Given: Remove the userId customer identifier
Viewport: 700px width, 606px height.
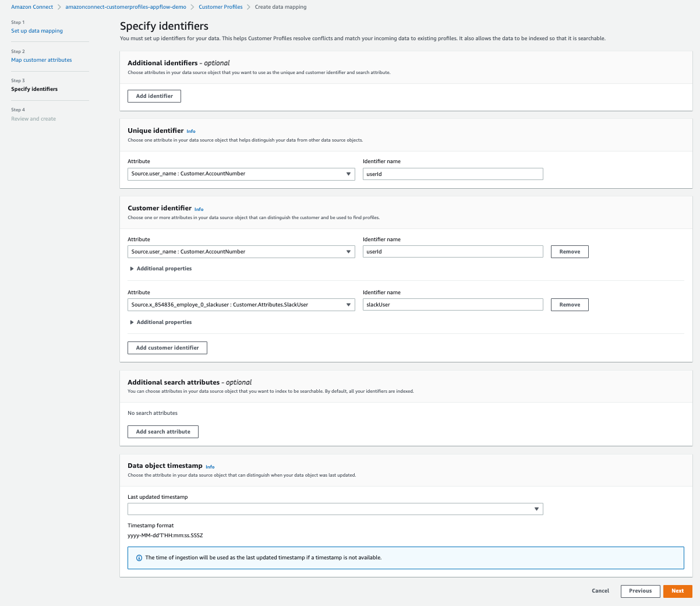Looking at the screenshot, I should pyautogui.click(x=570, y=252).
